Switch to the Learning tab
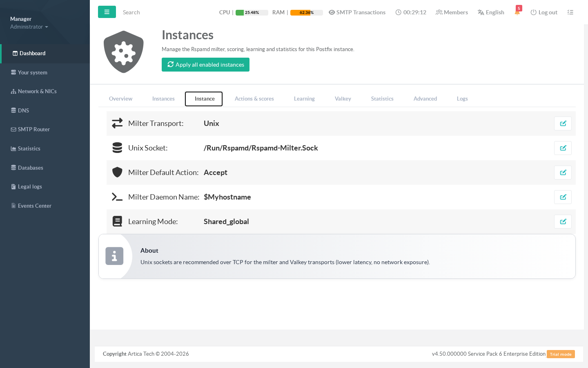 304,99
